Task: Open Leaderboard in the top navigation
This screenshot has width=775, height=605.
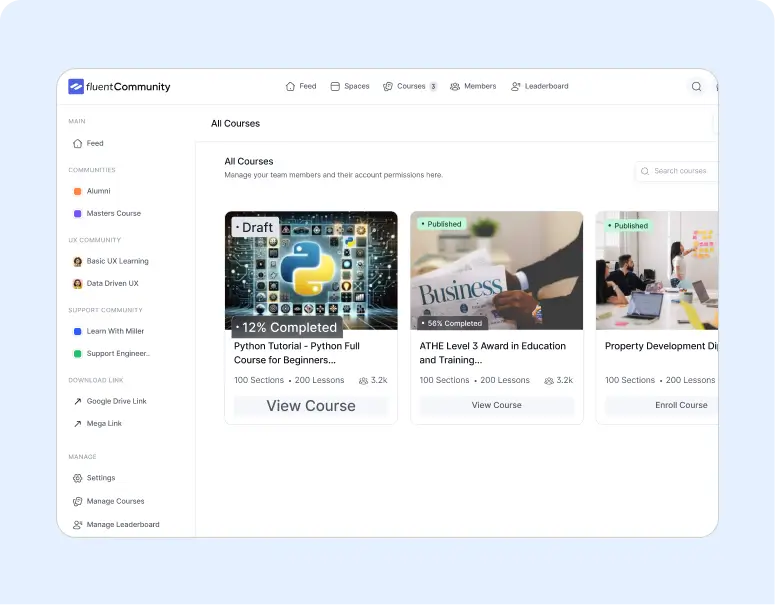Action: (x=539, y=87)
